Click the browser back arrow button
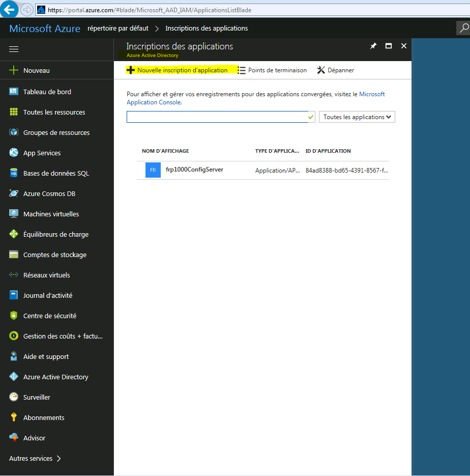 point(9,9)
